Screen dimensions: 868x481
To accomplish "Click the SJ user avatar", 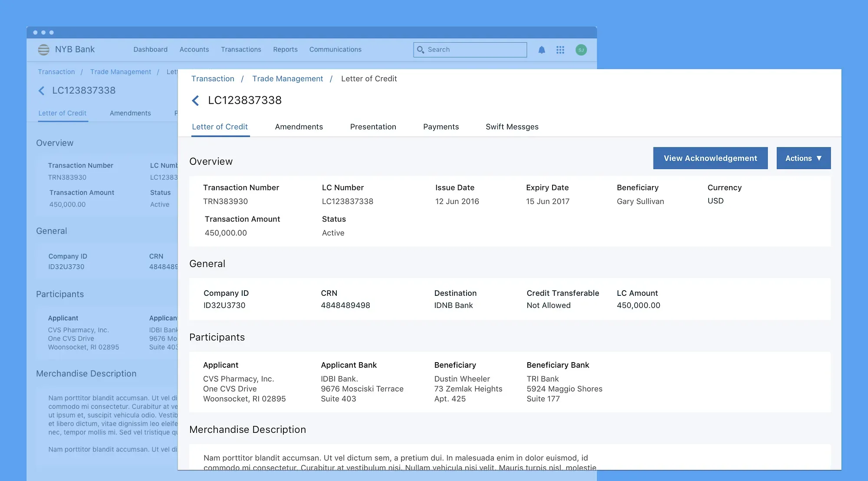I will click(x=581, y=50).
